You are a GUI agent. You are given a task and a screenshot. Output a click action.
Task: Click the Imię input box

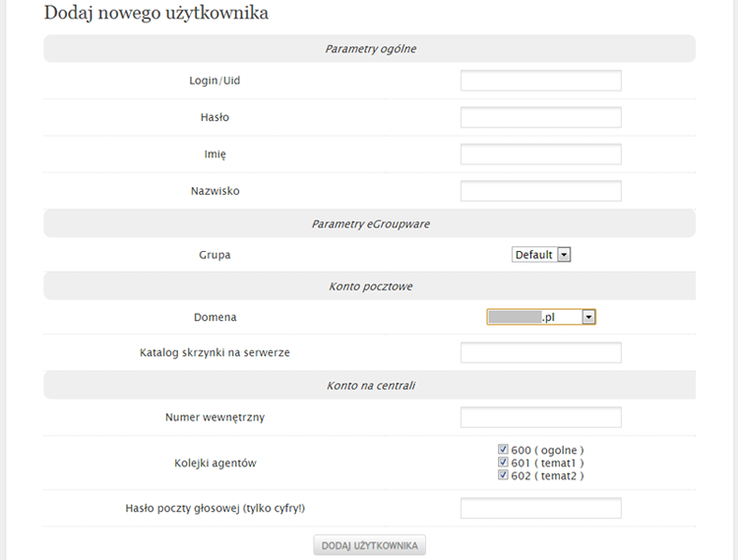click(x=540, y=155)
